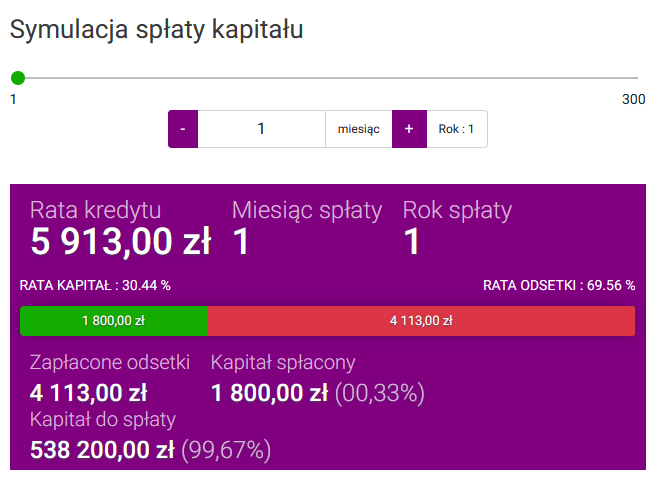Click the "Miesiąc spłaty" label

pos(307,210)
